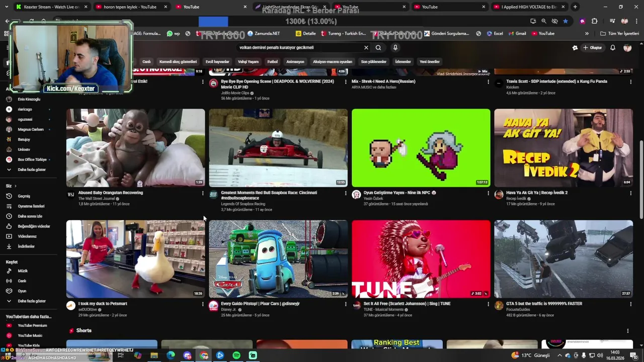Open File Explorer from the taskbar
Screen dimensions: 644x362
[x=154, y=355]
